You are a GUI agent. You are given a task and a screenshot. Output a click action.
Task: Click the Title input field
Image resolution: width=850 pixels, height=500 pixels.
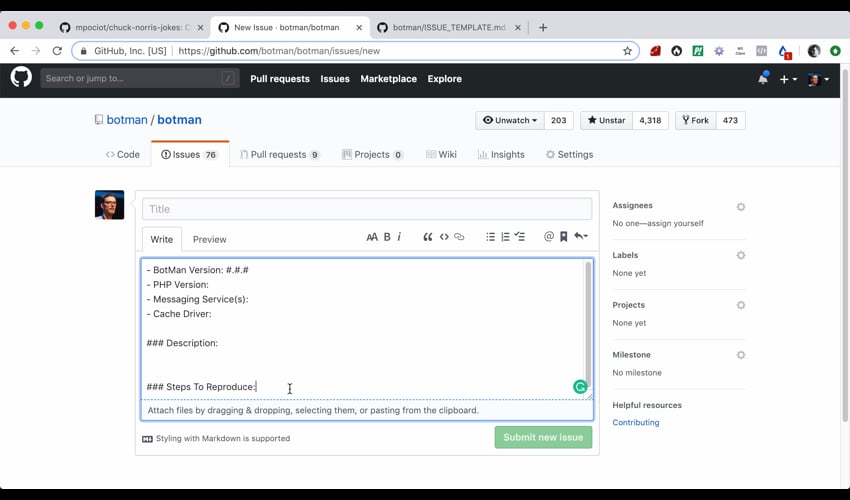tap(367, 209)
